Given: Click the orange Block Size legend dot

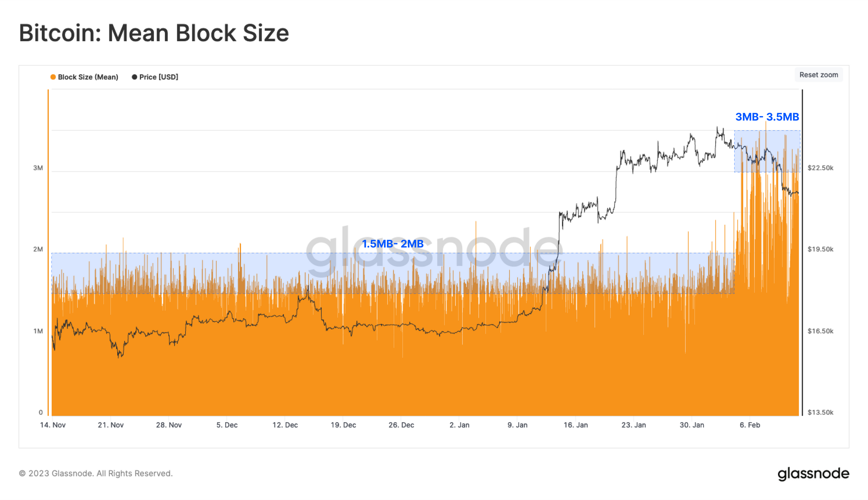Looking at the screenshot, I should pos(53,77).
